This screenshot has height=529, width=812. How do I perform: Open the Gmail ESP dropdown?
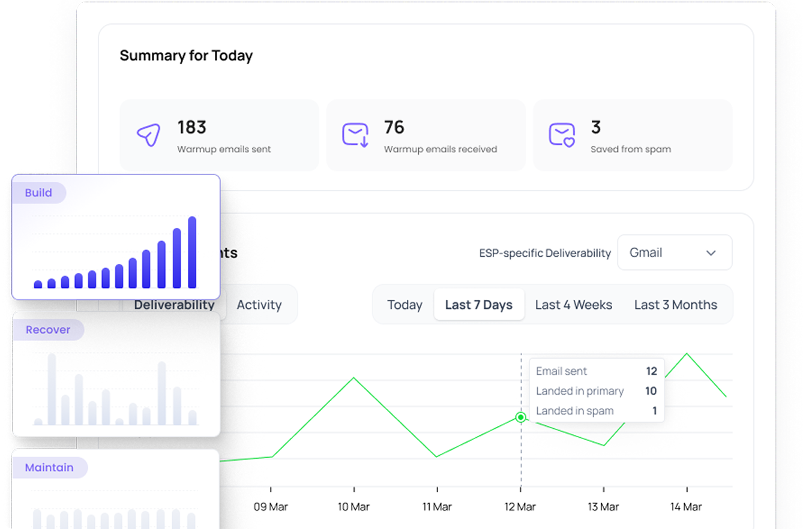click(x=674, y=253)
